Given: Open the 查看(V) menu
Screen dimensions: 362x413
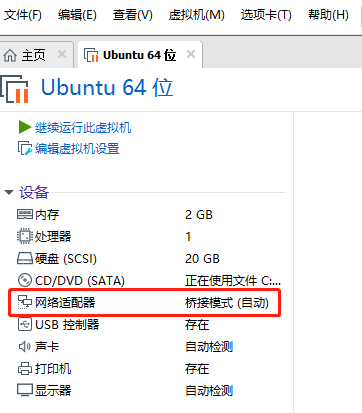Looking at the screenshot, I should point(133,15).
